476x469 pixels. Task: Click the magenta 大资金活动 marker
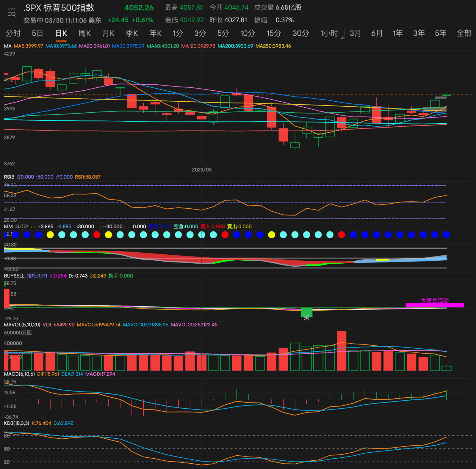click(435, 303)
